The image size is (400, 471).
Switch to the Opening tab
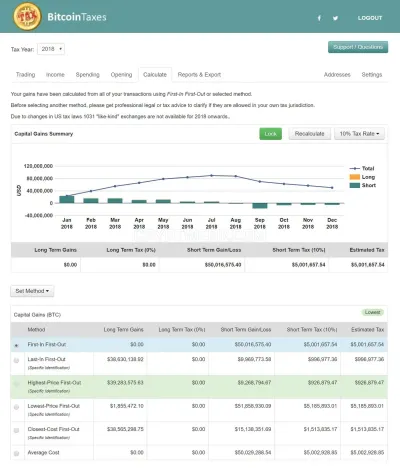(121, 75)
